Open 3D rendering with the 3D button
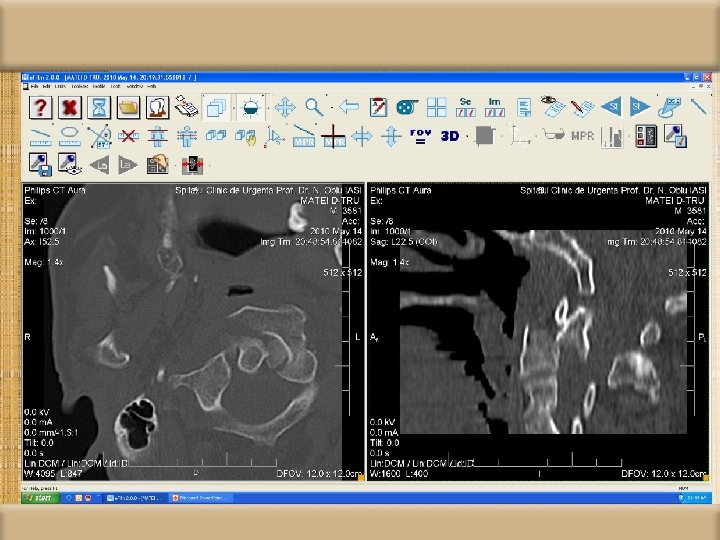 click(450, 136)
